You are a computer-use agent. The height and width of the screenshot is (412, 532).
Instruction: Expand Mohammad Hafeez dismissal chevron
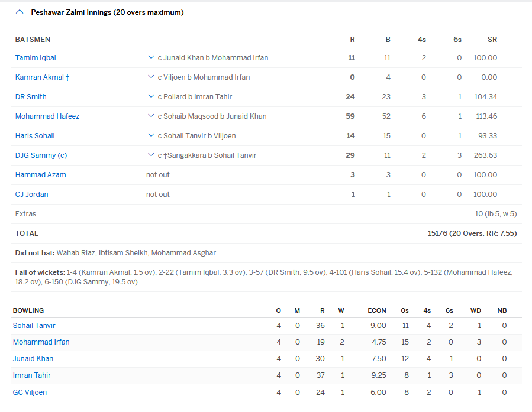(151, 116)
